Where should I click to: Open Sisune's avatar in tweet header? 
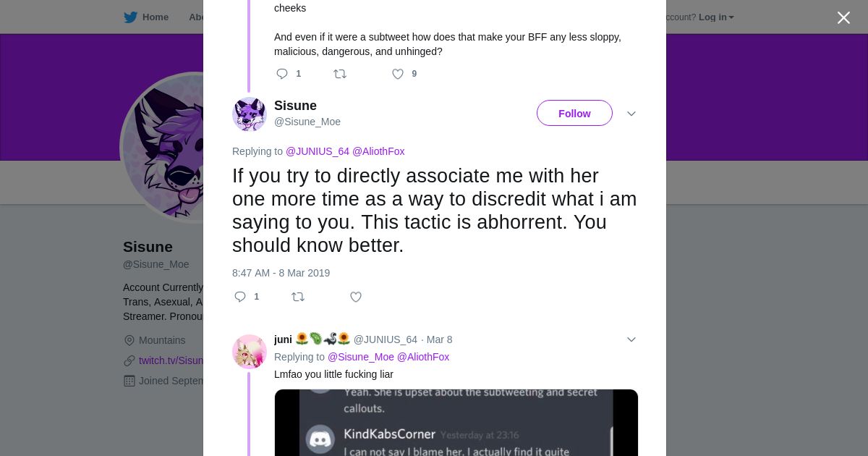coord(250,114)
